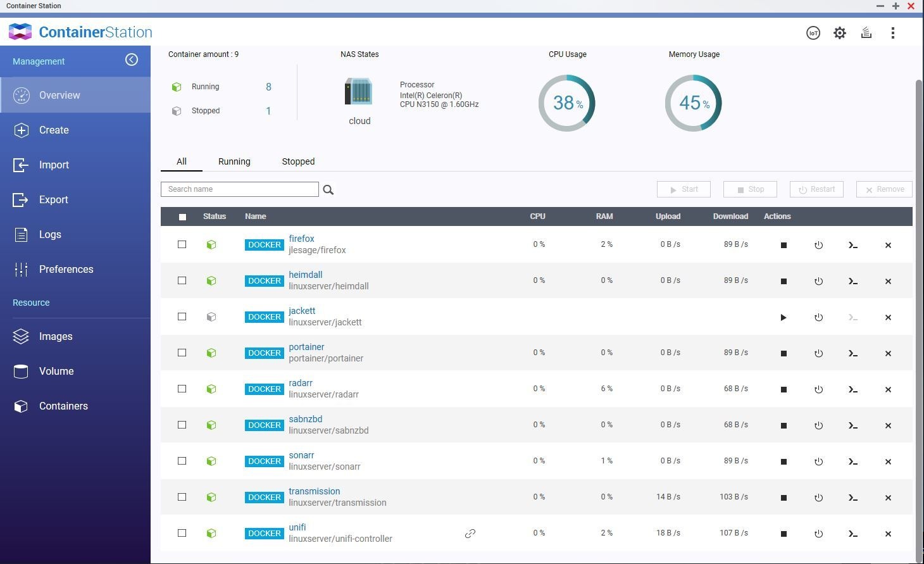Restart the jackett container
Image resolution: width=924 pixels, height=564 pixels.
[x=818, y=317]
